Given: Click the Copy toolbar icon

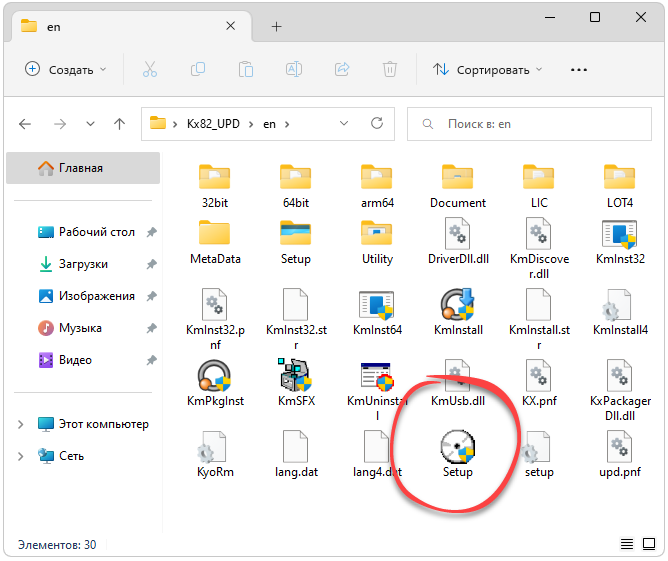Looking at the screenshot, I should point(198,69).
